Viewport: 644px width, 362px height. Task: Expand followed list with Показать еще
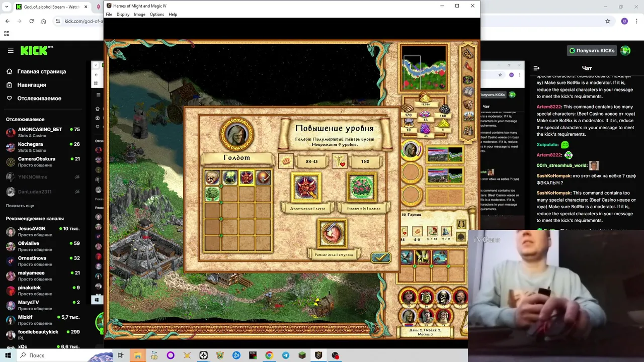coord(20,206)
